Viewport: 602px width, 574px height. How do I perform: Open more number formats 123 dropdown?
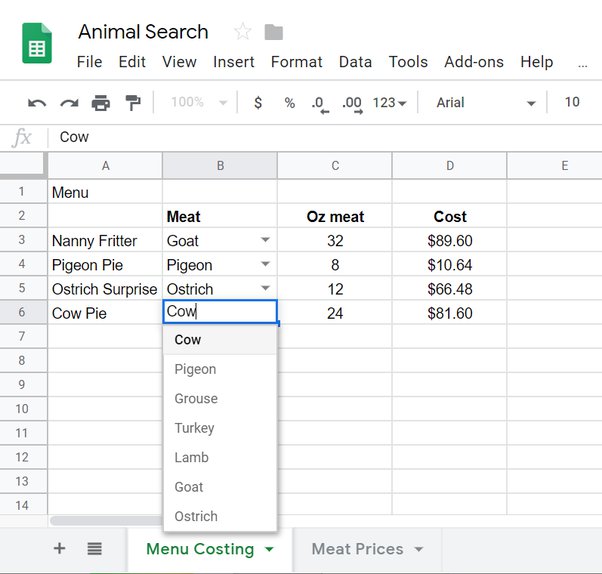[x=389, y=103]
